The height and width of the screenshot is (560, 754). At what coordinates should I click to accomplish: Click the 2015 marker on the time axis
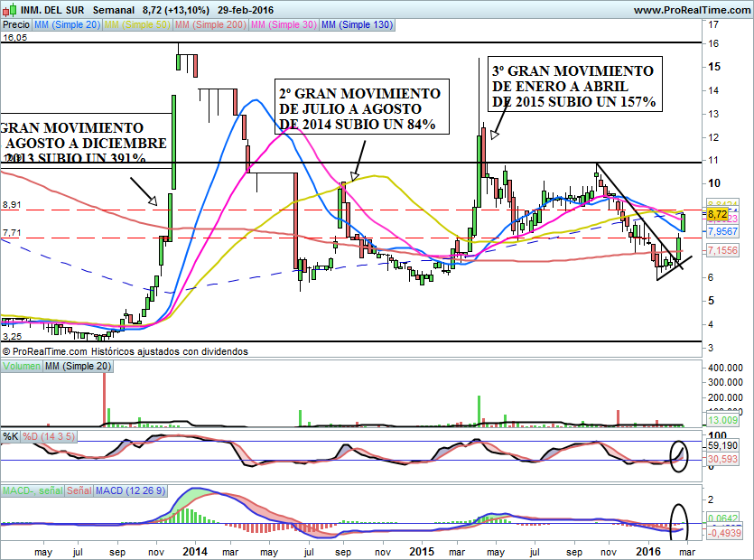pyautogui.click(x=422, y=550)
